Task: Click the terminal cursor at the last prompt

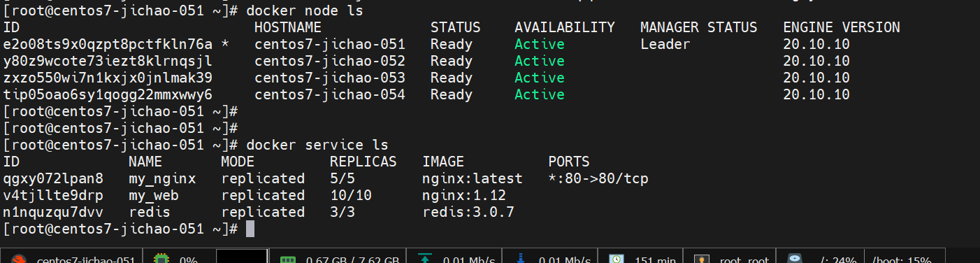Action: point(250,229)
